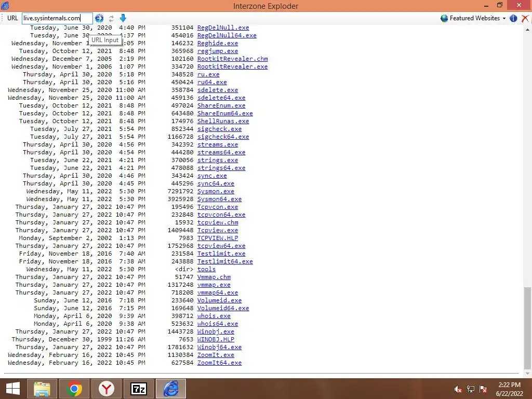Open the blue info icon
Image resolution: width=532 pixels, height=399 pixels.
pyautogui.click(x=513, y=18)
